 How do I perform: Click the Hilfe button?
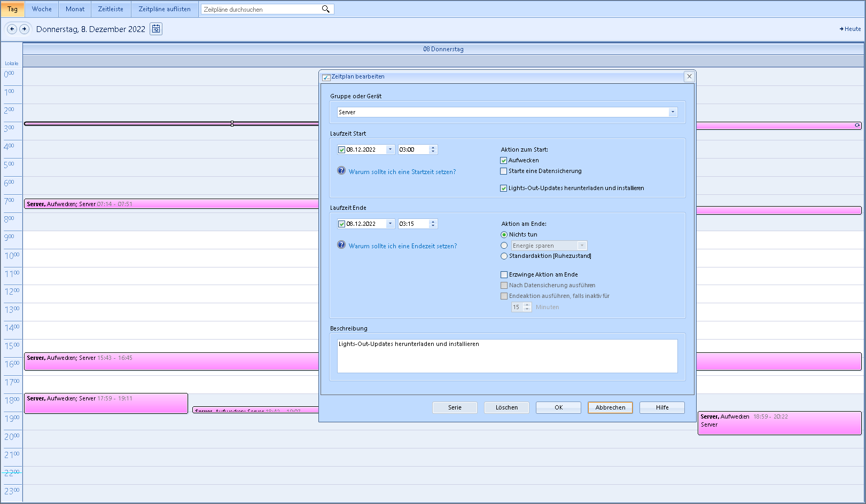click(662, 407)
